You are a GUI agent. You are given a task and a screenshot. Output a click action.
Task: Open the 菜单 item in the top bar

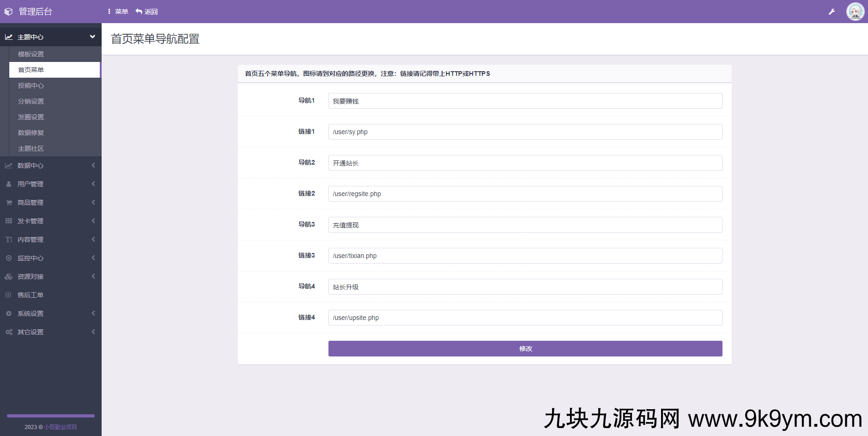[117, 11]
